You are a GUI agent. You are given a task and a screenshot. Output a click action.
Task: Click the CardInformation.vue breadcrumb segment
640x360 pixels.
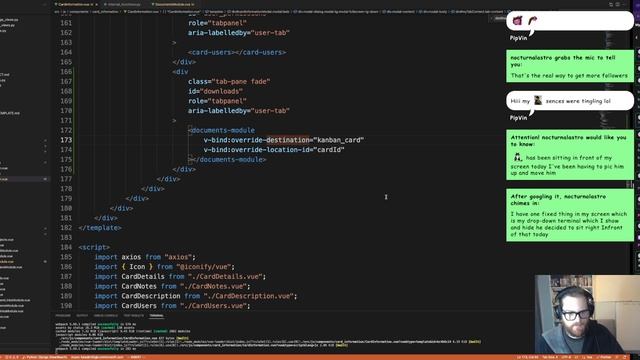pyautogui.click(x=142, y=12)
